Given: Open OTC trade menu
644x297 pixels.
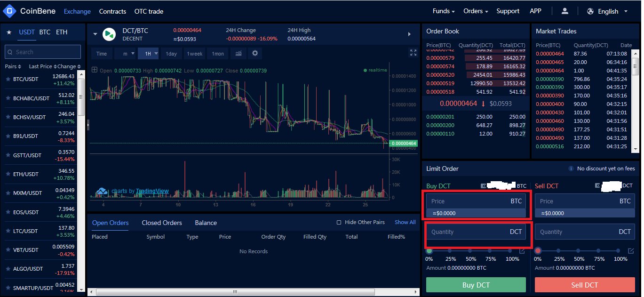Looking at the screenshot, I should point(149,11).
